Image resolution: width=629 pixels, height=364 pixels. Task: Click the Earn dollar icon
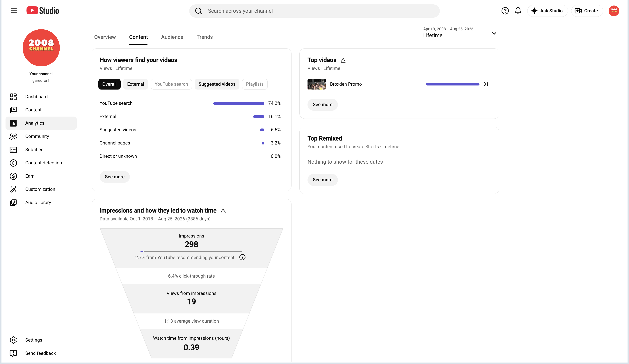[x=13, y=176]
